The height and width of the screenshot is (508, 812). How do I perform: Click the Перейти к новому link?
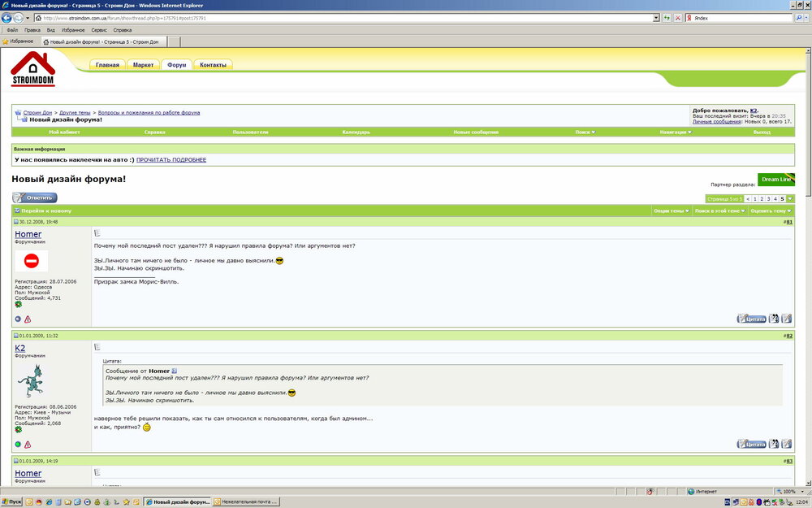[45, 211]
